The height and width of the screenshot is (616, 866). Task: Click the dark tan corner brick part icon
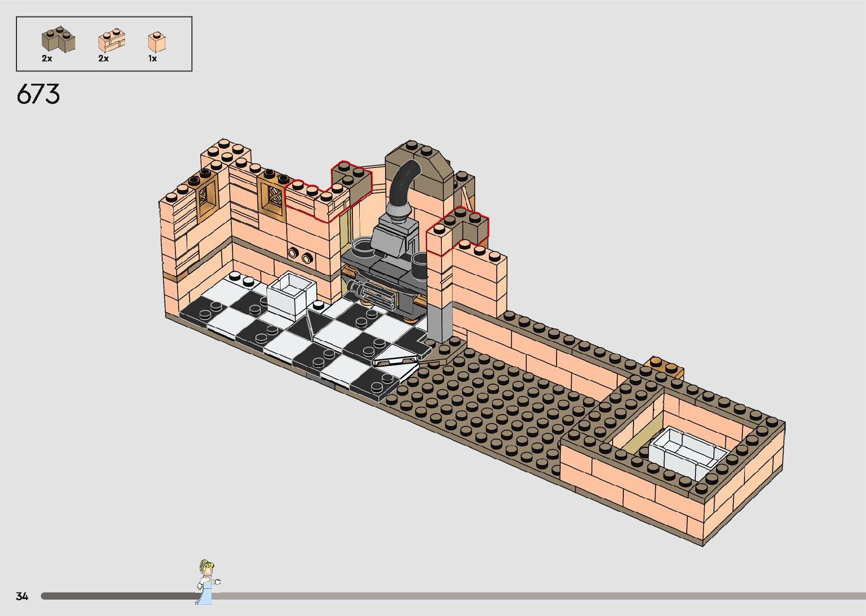(x=58, y=39)
